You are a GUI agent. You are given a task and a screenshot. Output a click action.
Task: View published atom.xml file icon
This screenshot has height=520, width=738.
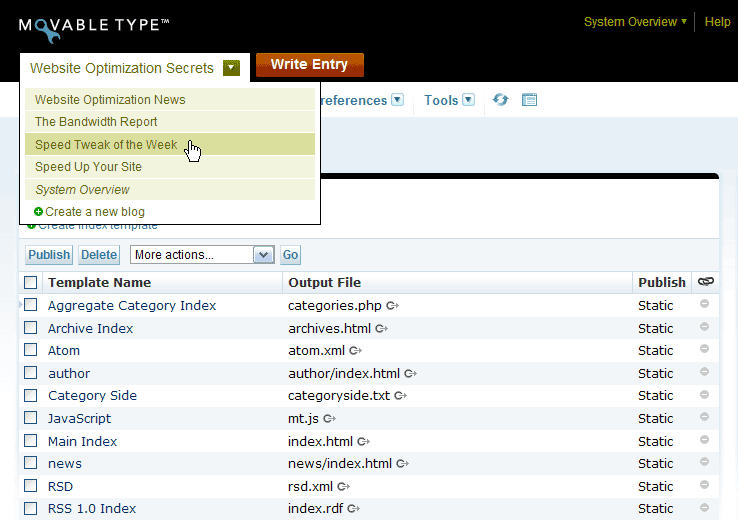point(355,351)
